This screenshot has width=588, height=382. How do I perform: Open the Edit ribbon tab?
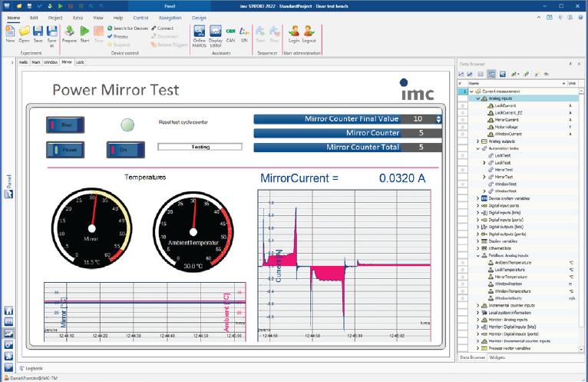34,18
